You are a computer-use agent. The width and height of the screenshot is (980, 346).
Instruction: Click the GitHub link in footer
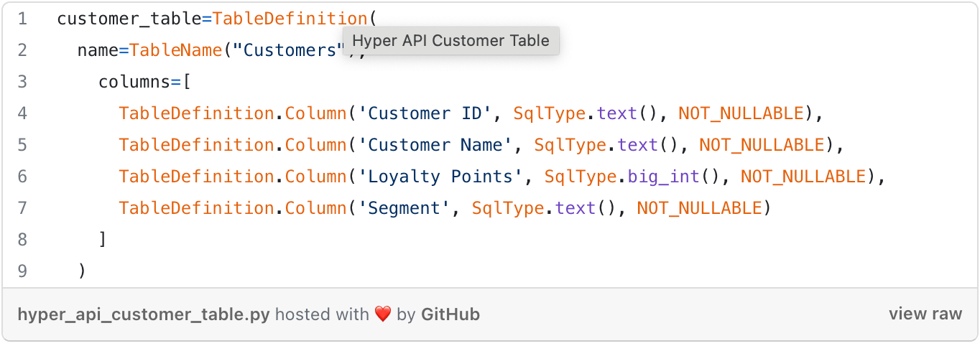point(450,314)
